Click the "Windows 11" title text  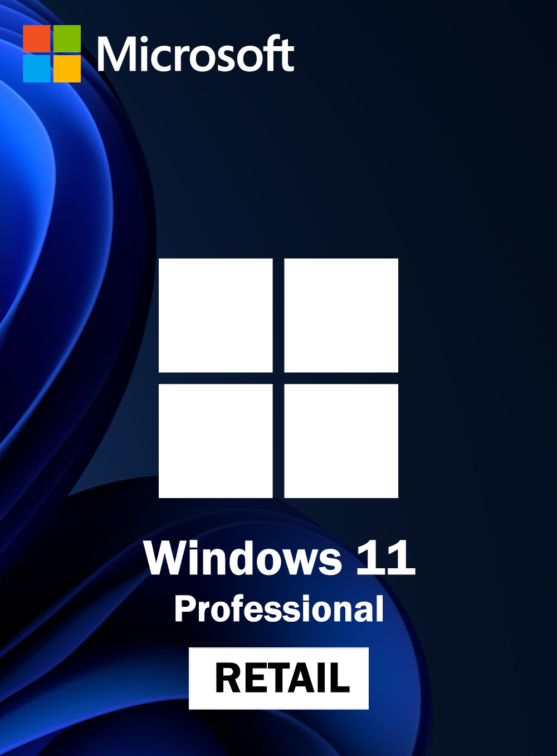pos(280,558)
